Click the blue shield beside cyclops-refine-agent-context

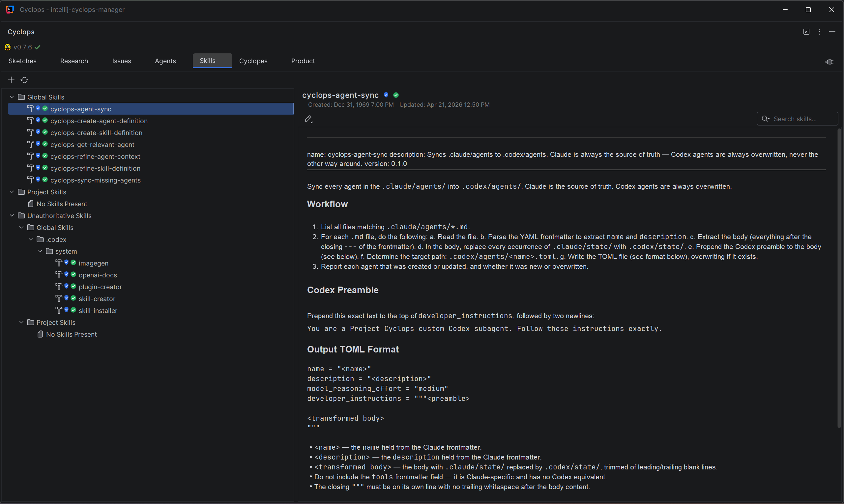tap(38, 156)
